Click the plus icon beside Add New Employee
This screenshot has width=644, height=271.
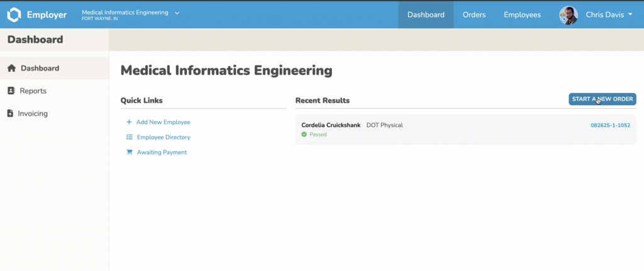tap(129, 122)
